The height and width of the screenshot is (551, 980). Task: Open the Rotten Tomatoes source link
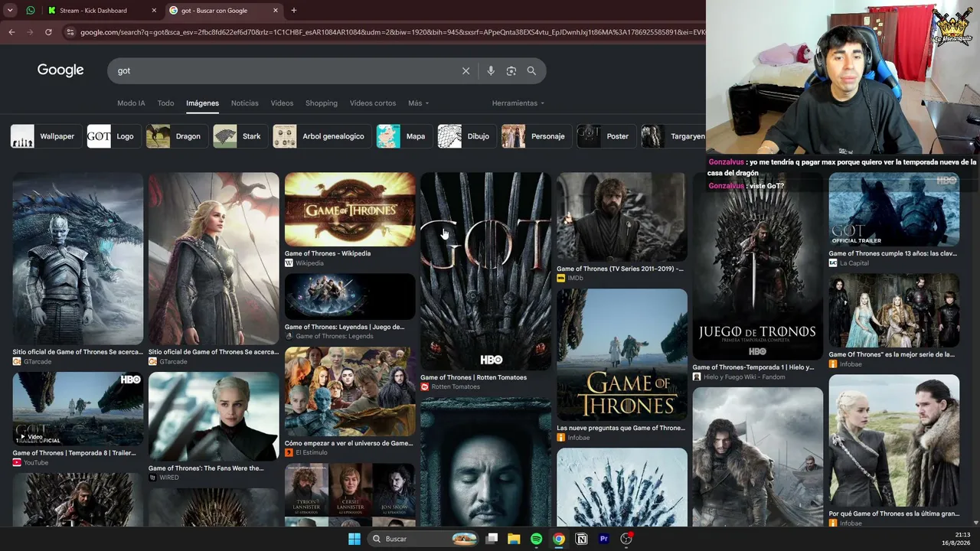(x=450, y=387)
